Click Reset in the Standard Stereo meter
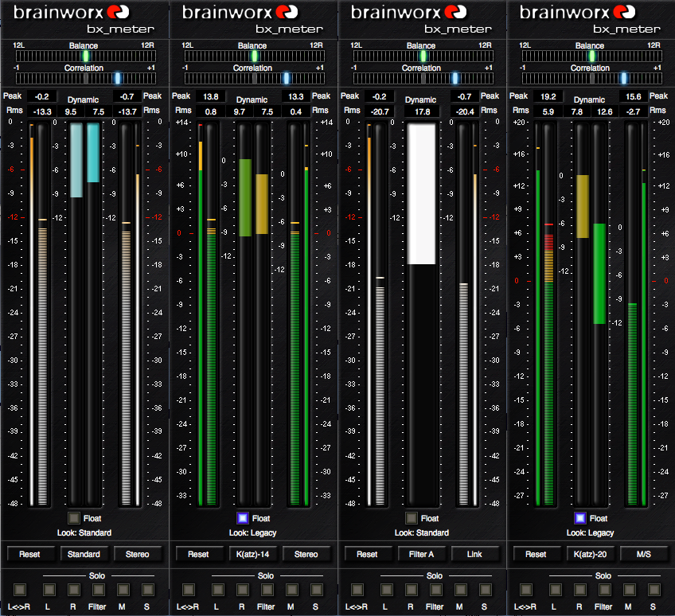The height and width of the screenshot is (616, 675). 29,554
